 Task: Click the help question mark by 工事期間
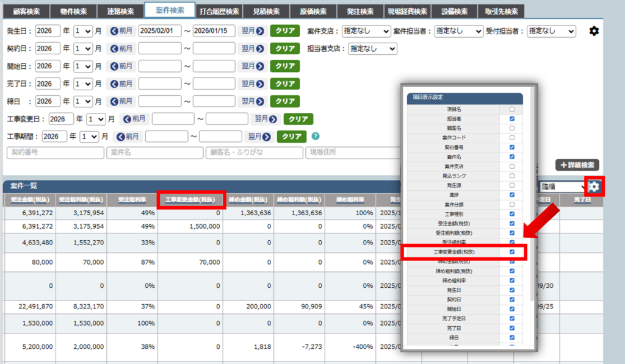316,136
